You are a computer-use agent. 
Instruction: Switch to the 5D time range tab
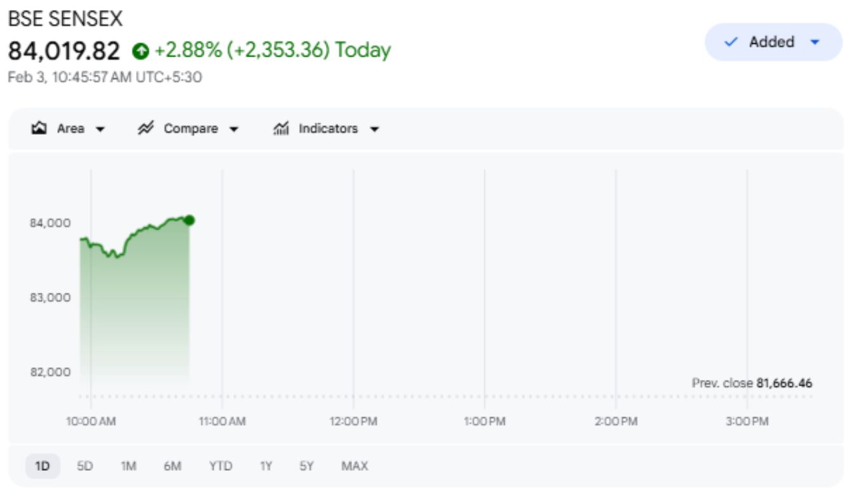85,465
